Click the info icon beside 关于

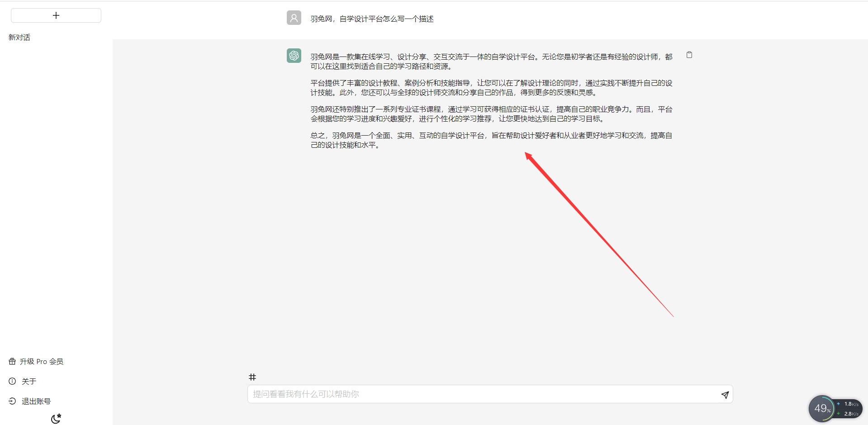click(x=12, y=382)
